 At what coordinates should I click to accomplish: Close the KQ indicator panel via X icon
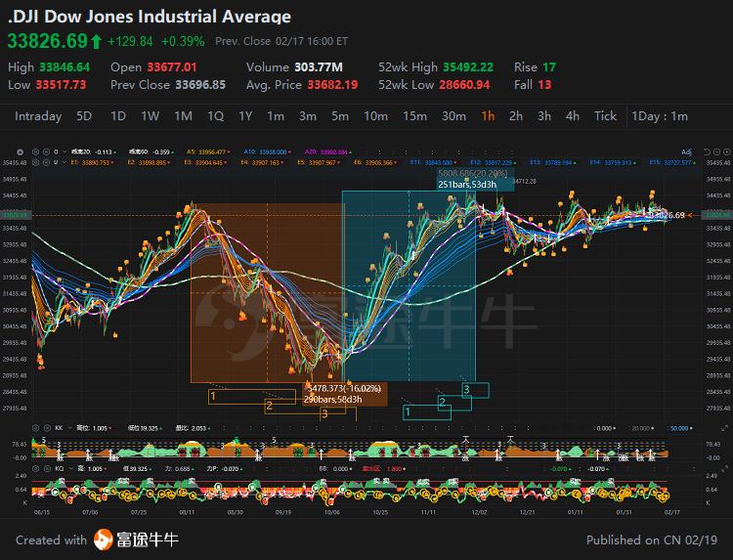pyautogui.click(x=47, y=468)
